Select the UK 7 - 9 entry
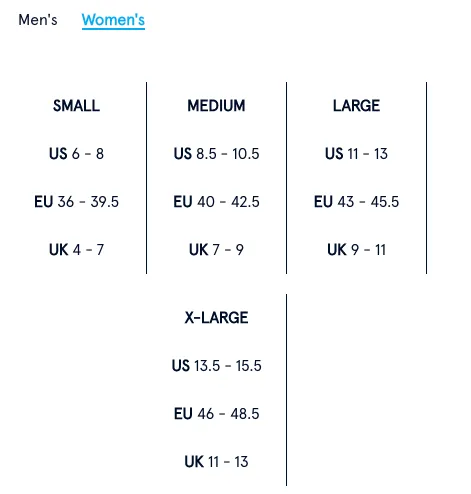 [216, 250]
